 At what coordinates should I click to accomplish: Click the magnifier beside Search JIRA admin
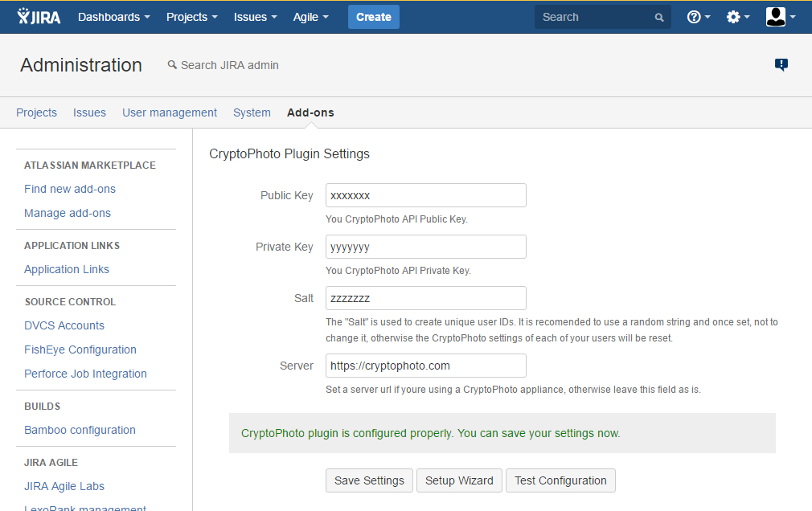coord(172,65)
